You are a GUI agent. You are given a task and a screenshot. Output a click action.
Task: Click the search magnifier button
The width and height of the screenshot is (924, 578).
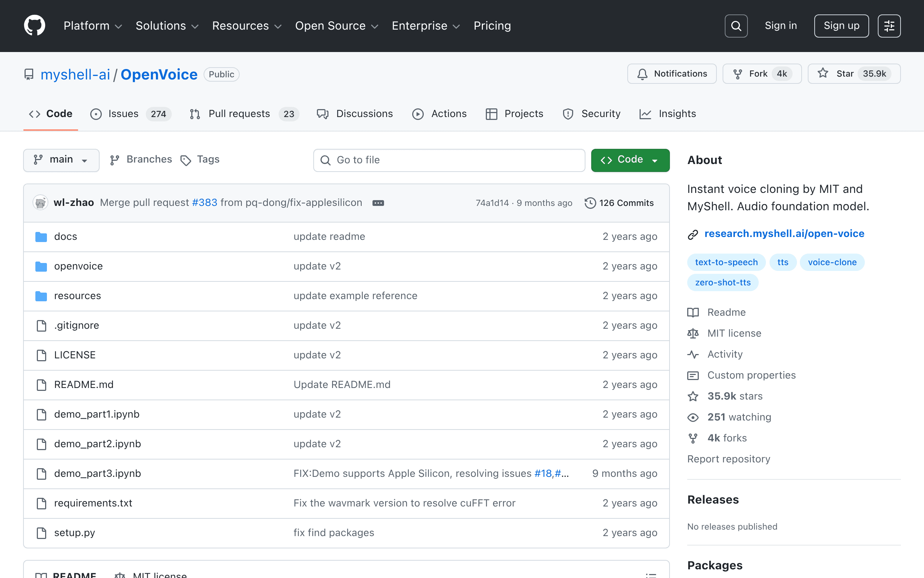736,26
